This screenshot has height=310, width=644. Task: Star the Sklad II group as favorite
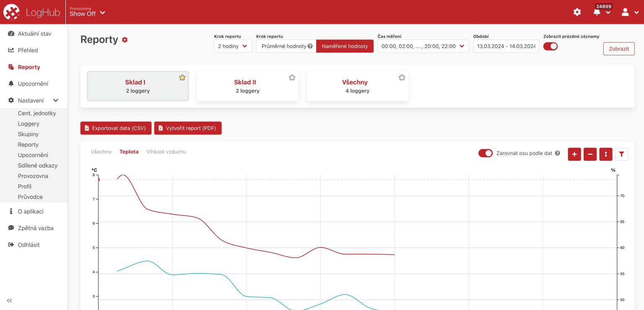[x=292, y=77]
